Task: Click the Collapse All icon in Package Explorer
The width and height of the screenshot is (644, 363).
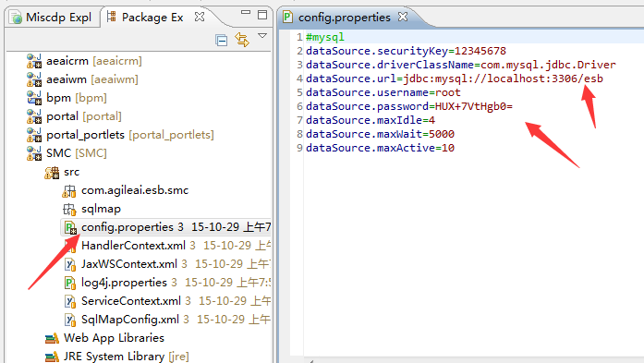Action: [222, 41]
